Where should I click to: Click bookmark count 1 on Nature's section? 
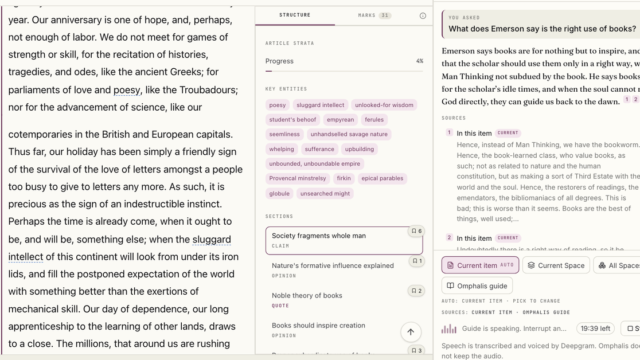click(x=417, y=261)
